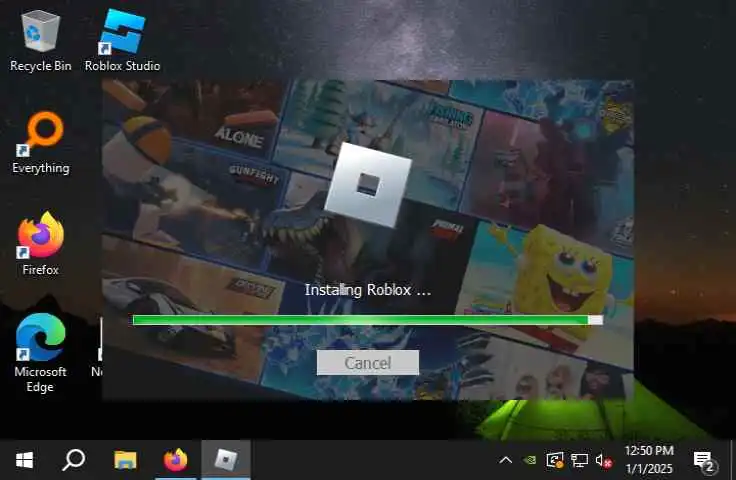Click the Roblox installer progress bar
The width and height of the screenshot is (736, 480).
pyautogui.click(x=368, y=320)
